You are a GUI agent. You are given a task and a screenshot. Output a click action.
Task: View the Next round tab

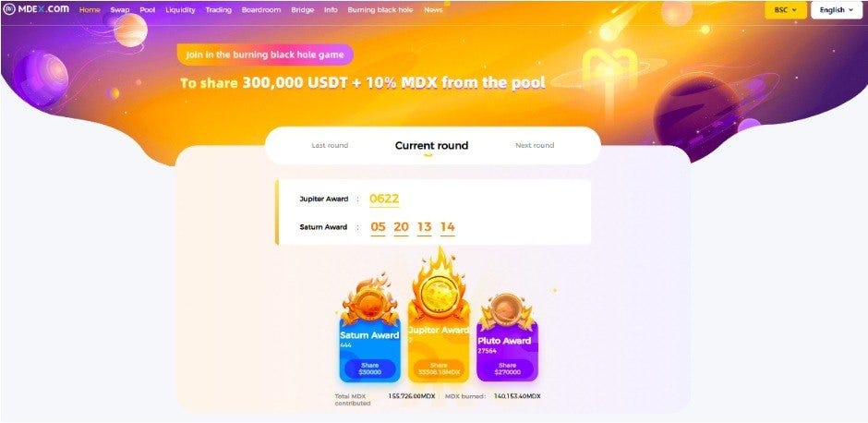tap(535, 146)
